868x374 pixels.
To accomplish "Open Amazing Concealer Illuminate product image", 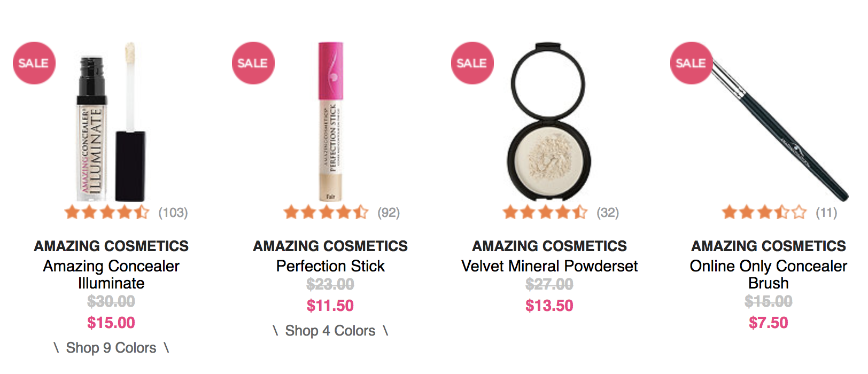I will (x=111, y=122).
